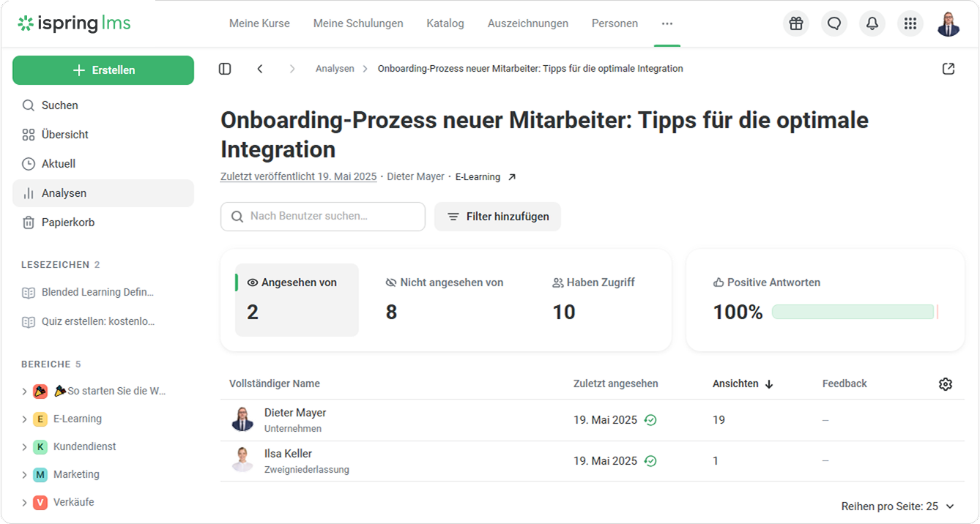Click the Analysen breadcrumb link

point(335,69)
